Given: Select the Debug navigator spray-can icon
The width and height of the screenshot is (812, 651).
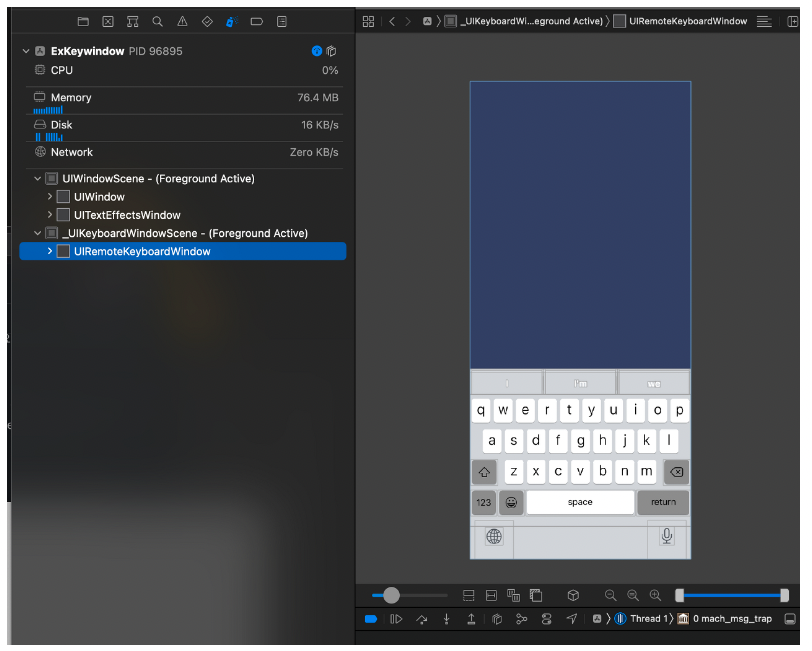Looking at the screenshot, I should click(232, 21).
